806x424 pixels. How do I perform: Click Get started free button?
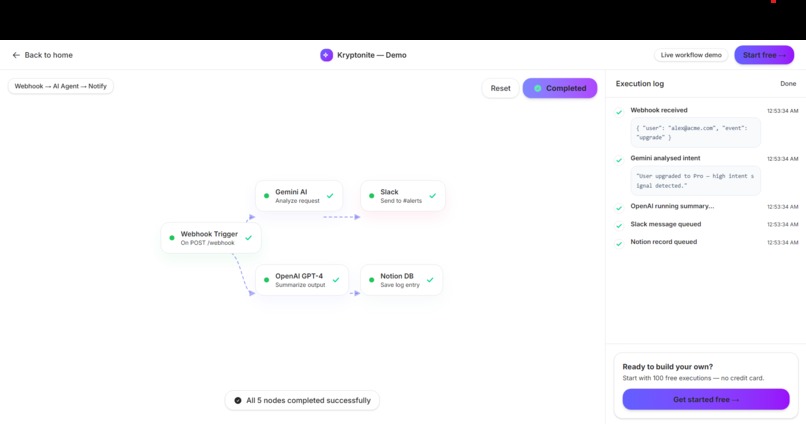pos(706,399)
